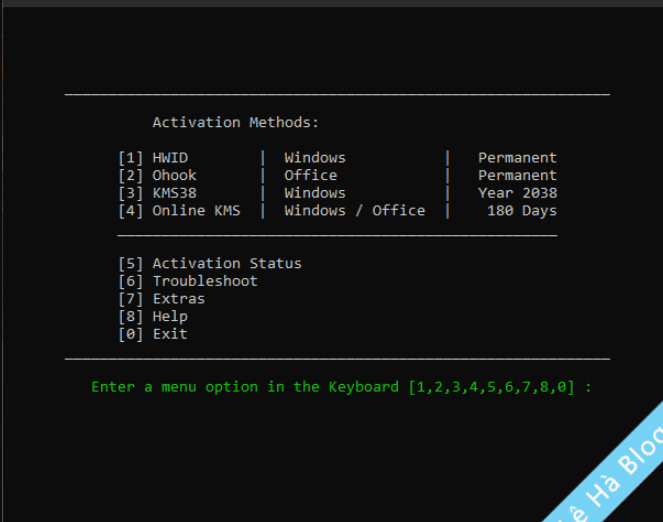Click the [8] Help option

152,317
